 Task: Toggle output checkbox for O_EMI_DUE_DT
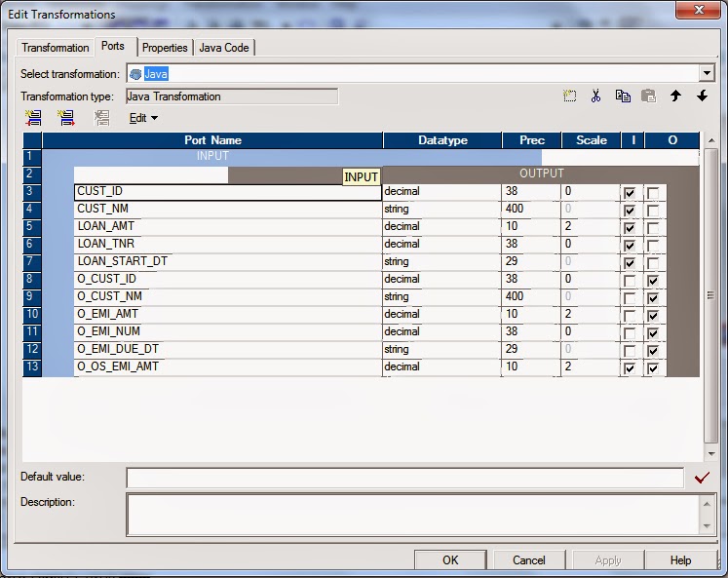653,351
